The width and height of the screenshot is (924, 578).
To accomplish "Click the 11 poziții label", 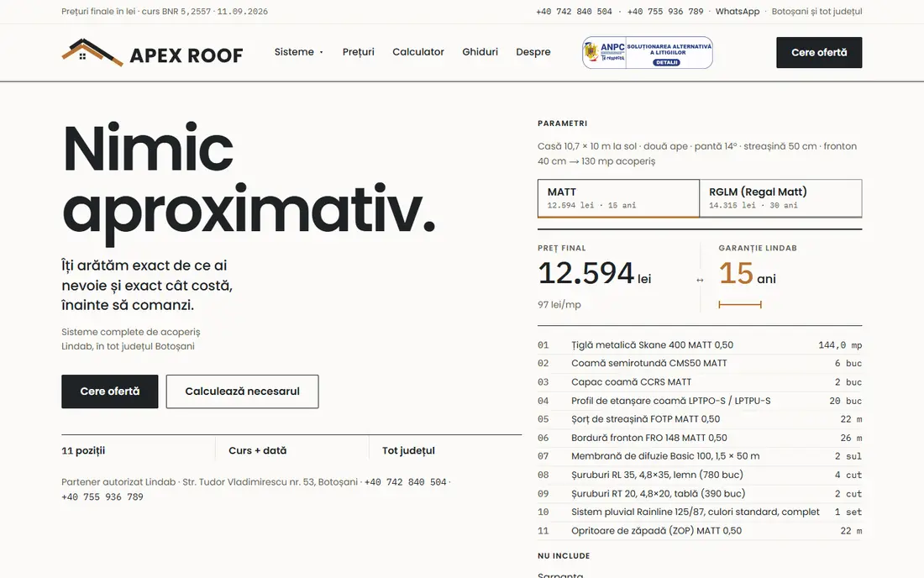I will [x=83, y=451].
